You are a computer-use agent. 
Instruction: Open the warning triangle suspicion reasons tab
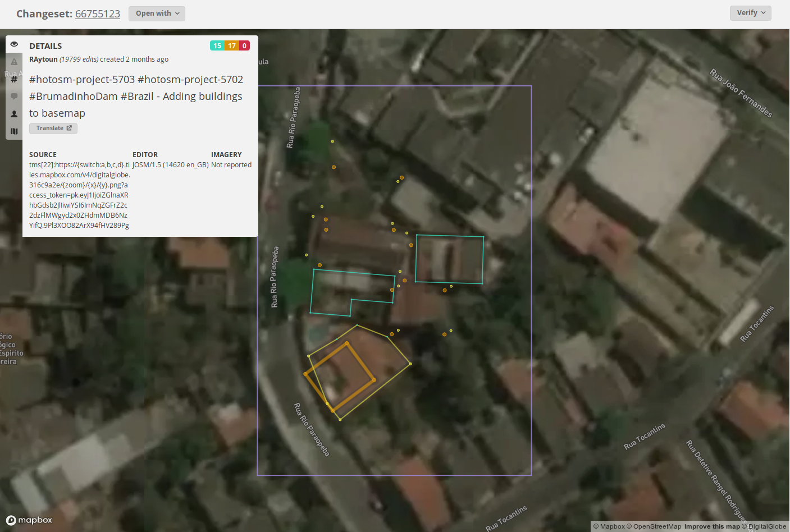tap(14, 62)
